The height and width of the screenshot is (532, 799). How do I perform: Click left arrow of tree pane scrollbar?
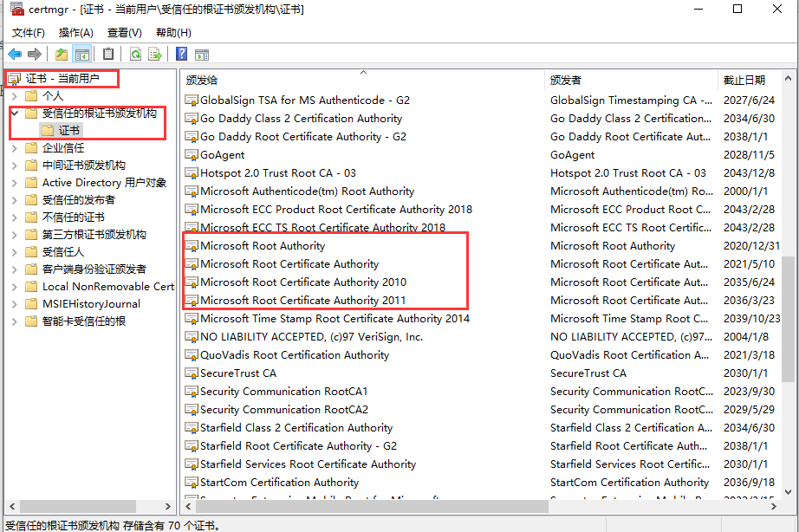point(12,506)
